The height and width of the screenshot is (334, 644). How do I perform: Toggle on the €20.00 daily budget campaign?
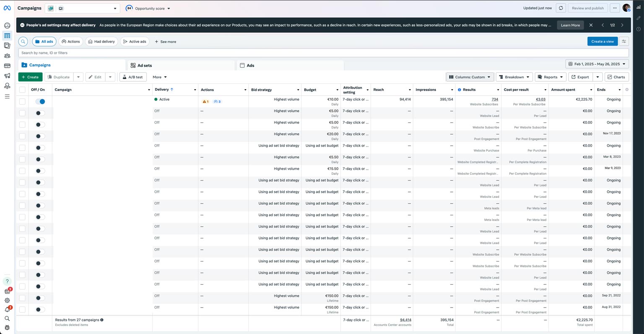click(x=40, y=136)
